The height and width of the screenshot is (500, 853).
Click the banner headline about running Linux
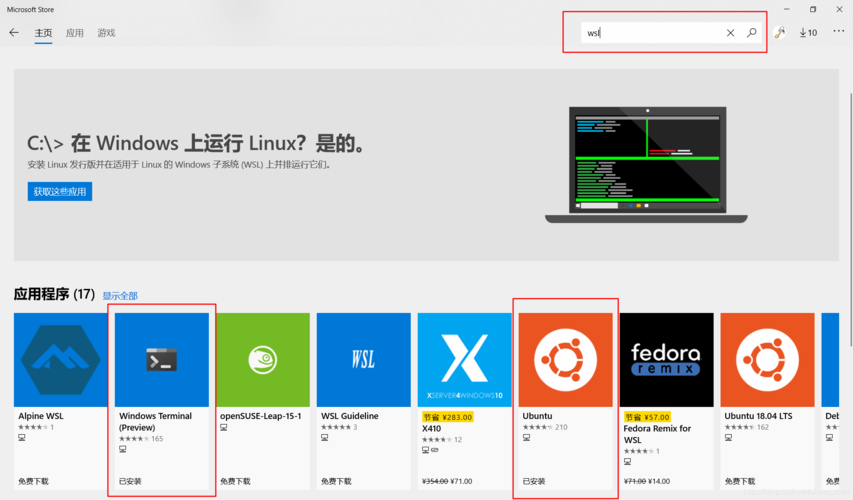click(196, 144)
